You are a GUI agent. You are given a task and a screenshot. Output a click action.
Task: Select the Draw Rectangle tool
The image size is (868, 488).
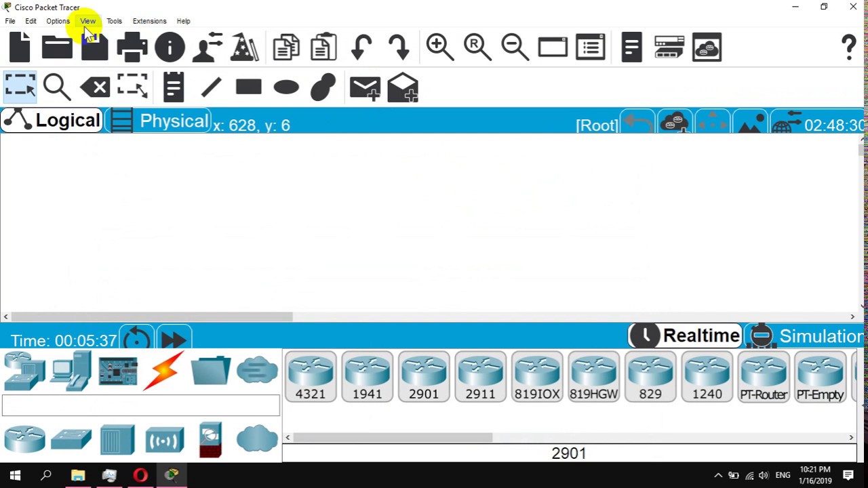pyautogui.click(x=248, y=87)
